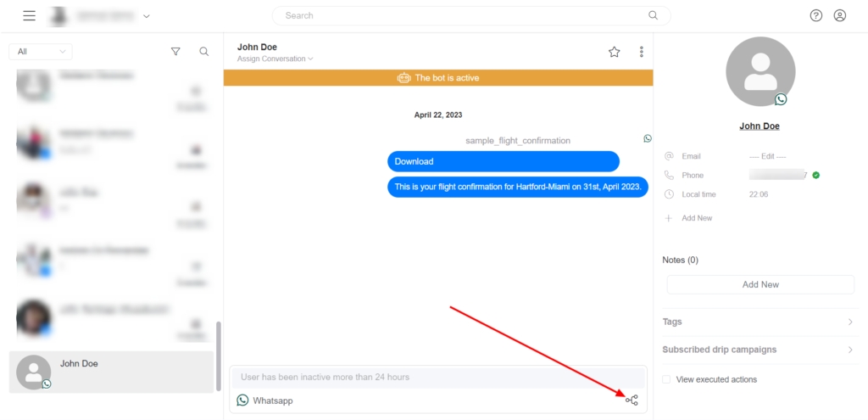Expand the Assign Conversation dropdown
The width and height of the screenshot is (868, 420).
[x=275, y=59]
